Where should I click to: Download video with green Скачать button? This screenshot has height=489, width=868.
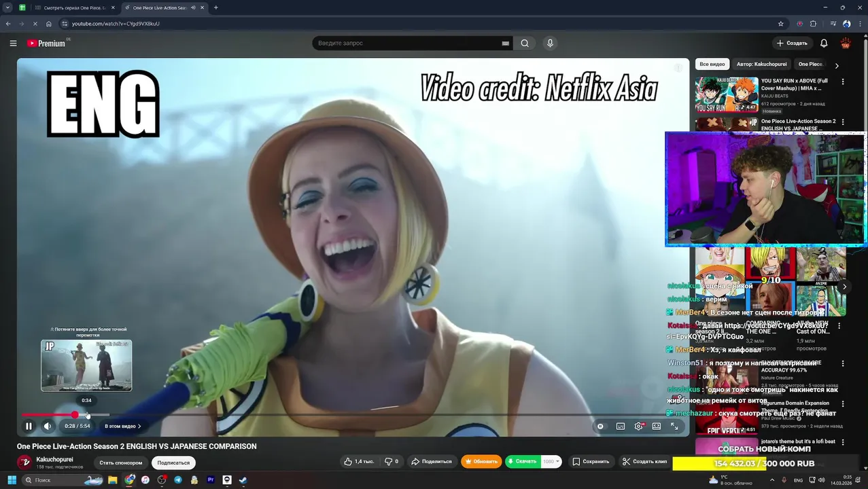click(x=523, y=461)
